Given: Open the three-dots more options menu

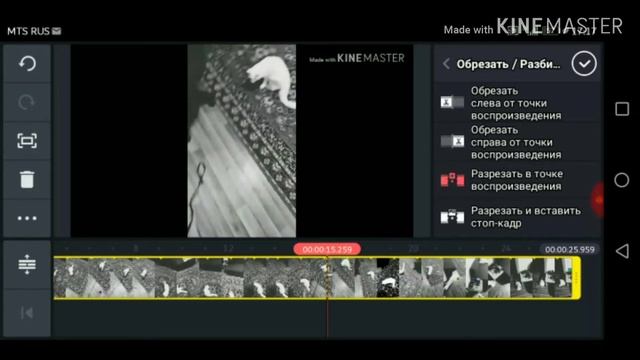Looking at the screenshot, I should click(x=27, y=218).
